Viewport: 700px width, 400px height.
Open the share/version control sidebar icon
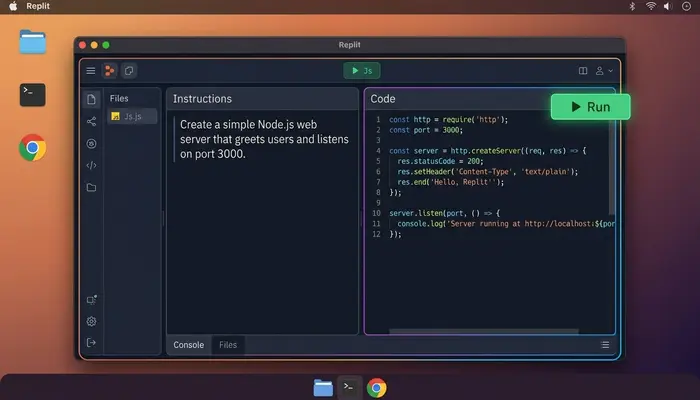(92, 121)
